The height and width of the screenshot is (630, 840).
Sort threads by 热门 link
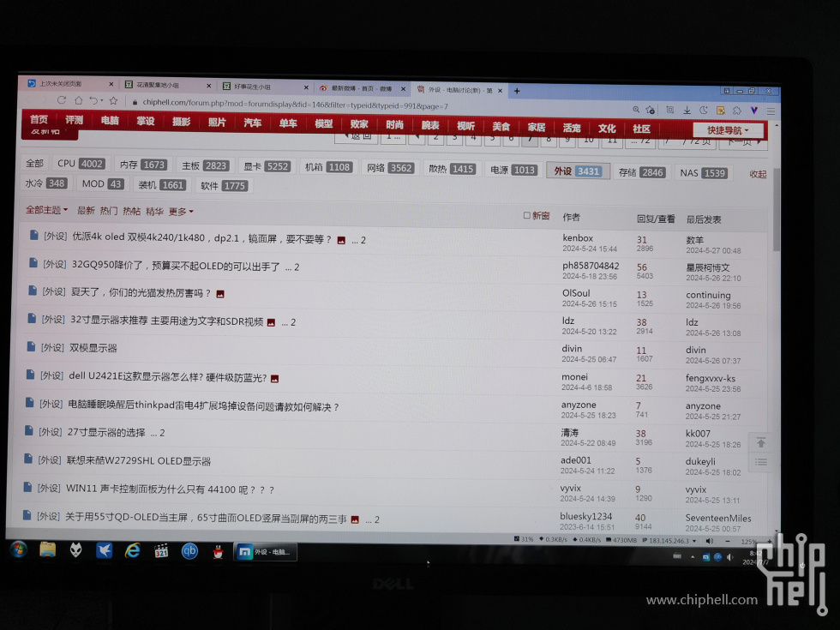(x=109, y=211)
